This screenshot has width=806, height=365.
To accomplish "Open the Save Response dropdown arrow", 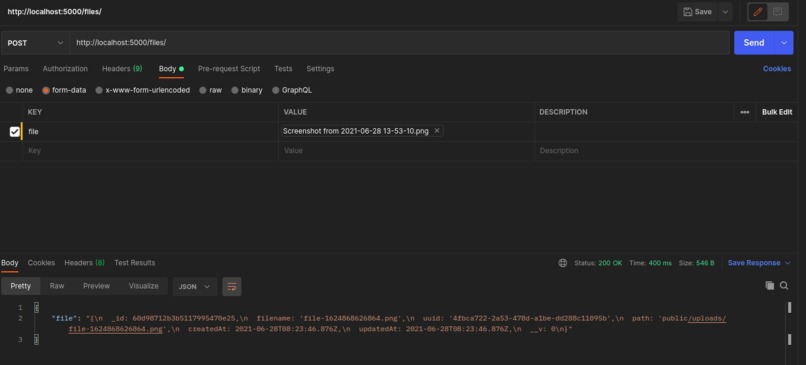I will pyautogui.click(x=787, y=263).
